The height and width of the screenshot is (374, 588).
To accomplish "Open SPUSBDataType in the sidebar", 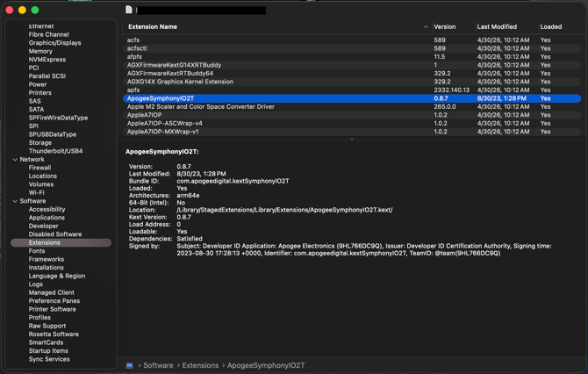I will click(x=53, y=134).
